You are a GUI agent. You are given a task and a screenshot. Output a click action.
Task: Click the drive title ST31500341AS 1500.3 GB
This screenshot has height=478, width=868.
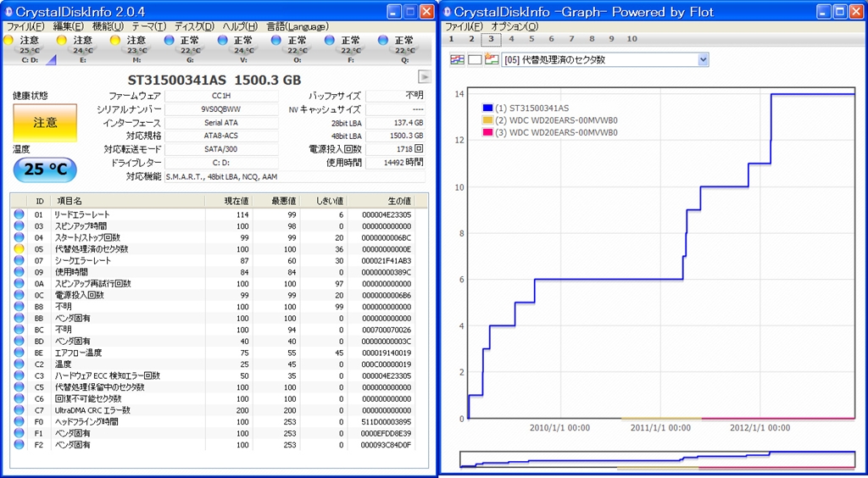214,80
